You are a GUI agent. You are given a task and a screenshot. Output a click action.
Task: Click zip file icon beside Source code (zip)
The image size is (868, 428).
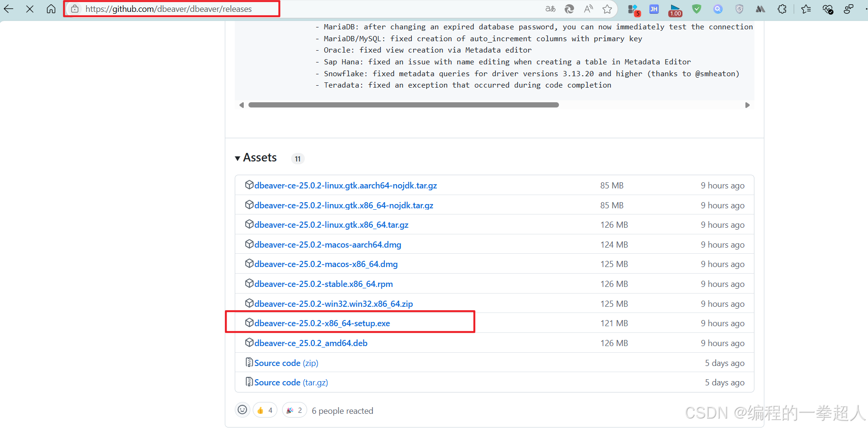[x=249, y=362]
